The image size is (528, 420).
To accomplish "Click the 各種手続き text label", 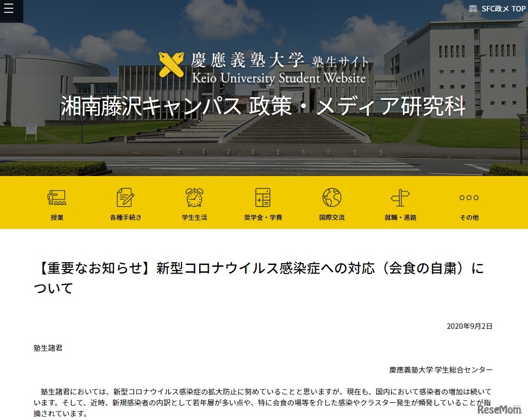I will tap(125, 218).
